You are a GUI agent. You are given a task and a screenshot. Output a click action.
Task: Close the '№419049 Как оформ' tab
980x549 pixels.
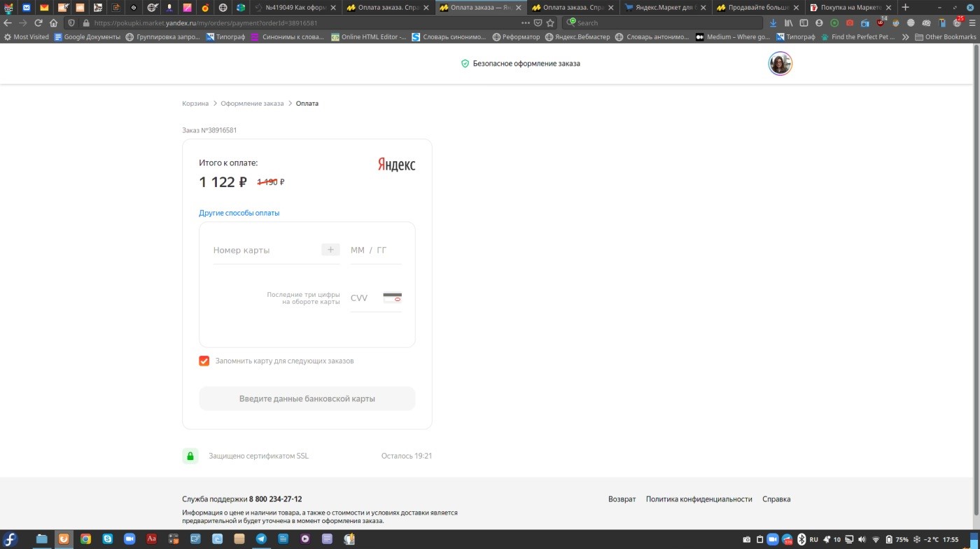(x=333, y=8)
